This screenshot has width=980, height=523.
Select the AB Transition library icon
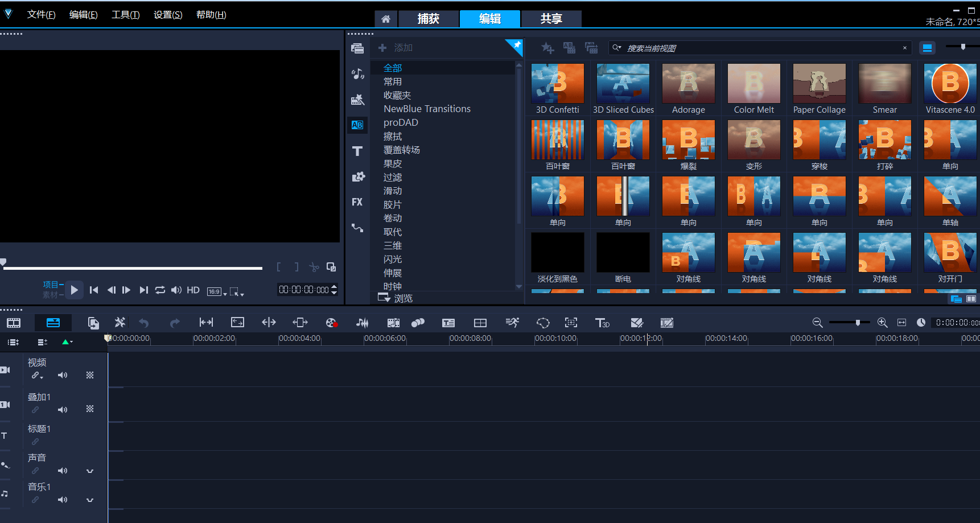pos(357,125)
